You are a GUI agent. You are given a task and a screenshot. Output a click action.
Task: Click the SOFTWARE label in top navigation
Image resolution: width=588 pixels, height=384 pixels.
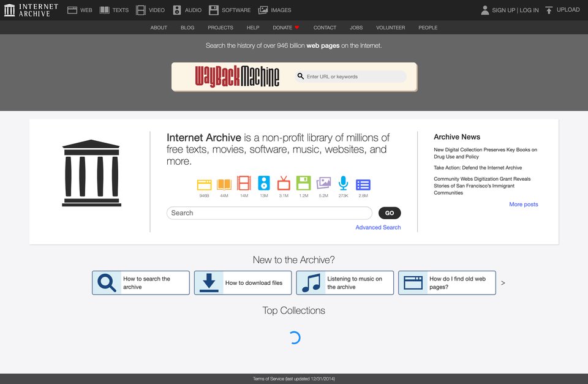point(236,10)
